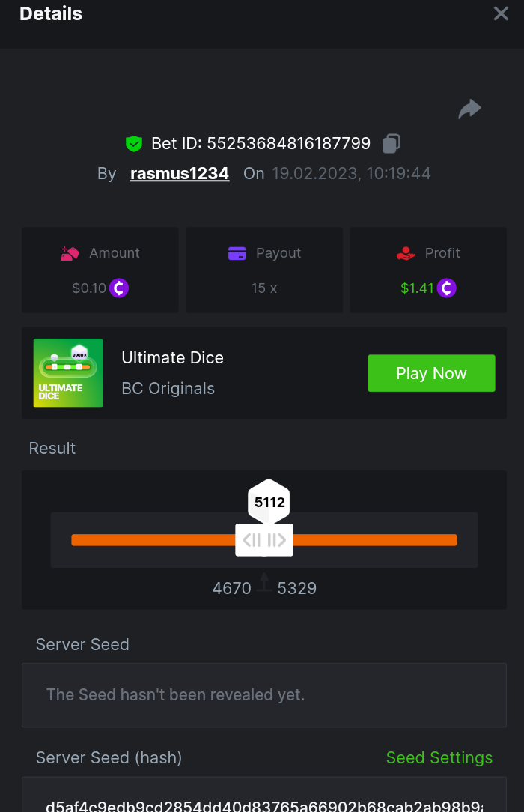This screenshot has width=524, height=812.
Task: Close the Details panel
Action: (x=501, y=13)
